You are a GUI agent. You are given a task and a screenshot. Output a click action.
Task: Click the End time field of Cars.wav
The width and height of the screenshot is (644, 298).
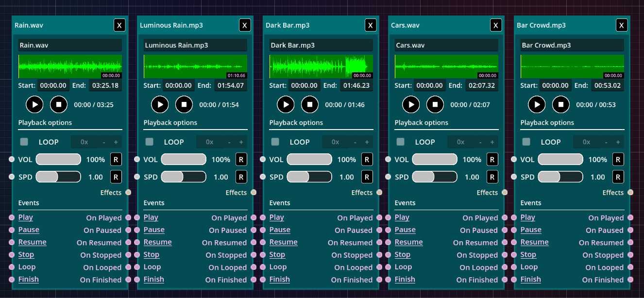481,85
